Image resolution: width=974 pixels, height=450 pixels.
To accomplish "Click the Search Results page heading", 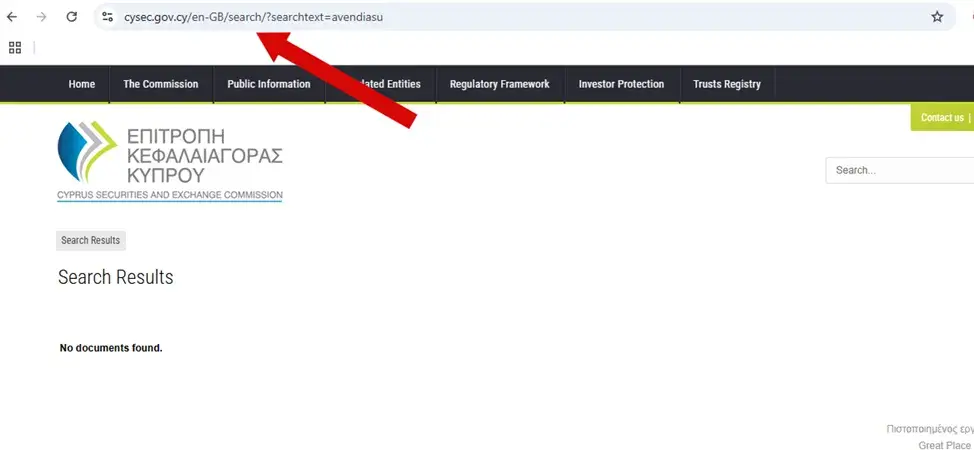I will tap(116, 277).
